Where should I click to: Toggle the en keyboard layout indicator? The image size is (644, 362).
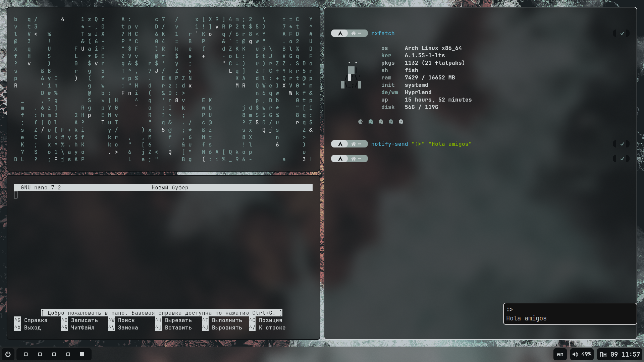(560, 354)
